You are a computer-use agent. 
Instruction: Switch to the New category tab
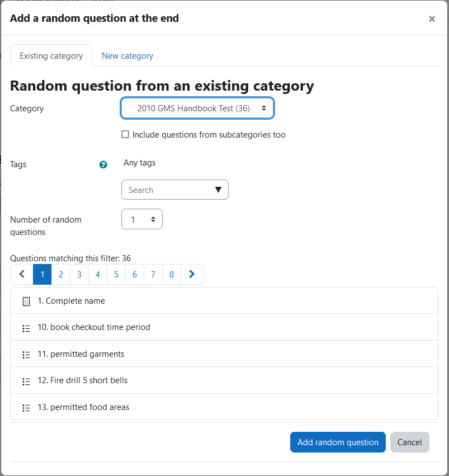(x=127, y=56)
